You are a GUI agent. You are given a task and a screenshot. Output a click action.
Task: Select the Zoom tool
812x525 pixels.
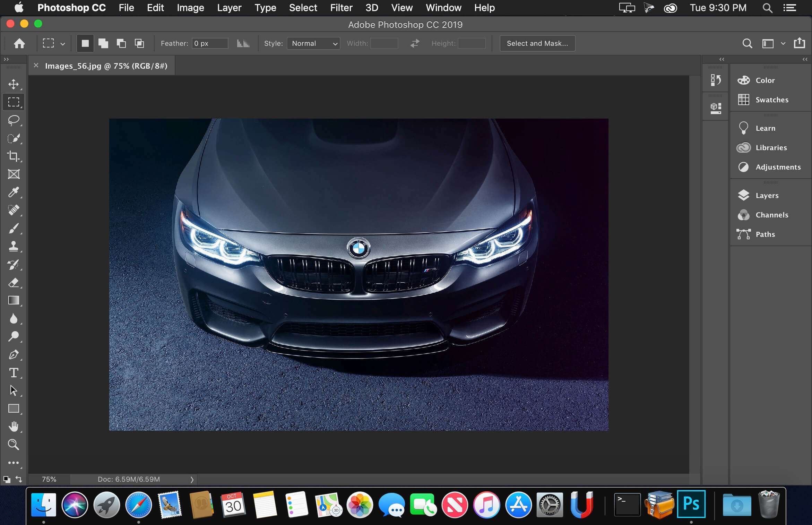[x=14, y=444]
